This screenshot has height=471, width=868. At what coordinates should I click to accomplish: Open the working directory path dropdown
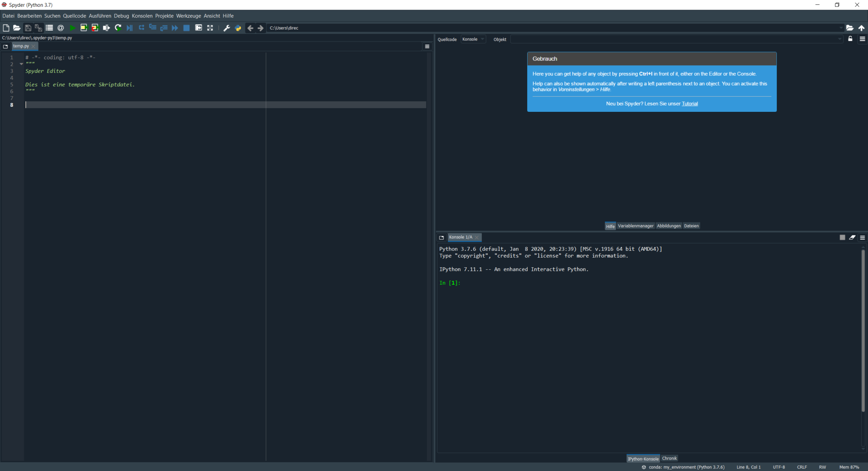click(x=841, y=28)
